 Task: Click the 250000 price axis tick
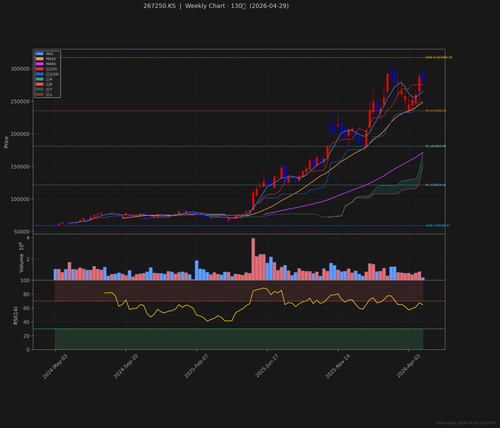coord(20,101)
